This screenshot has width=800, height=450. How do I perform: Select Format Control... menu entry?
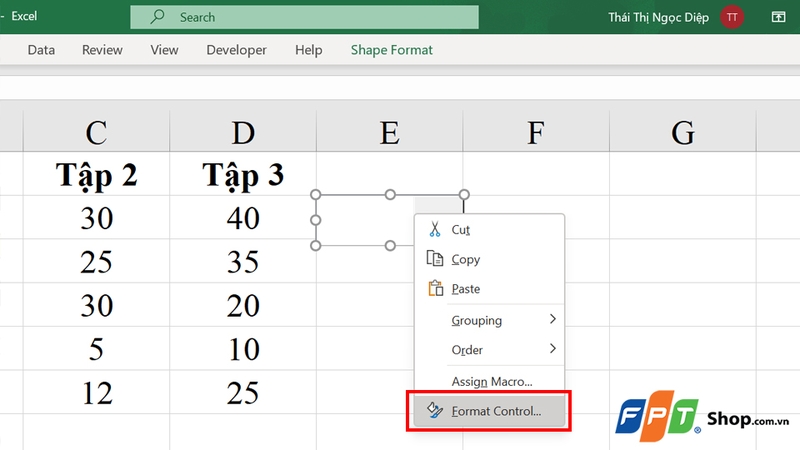point(489,411)
